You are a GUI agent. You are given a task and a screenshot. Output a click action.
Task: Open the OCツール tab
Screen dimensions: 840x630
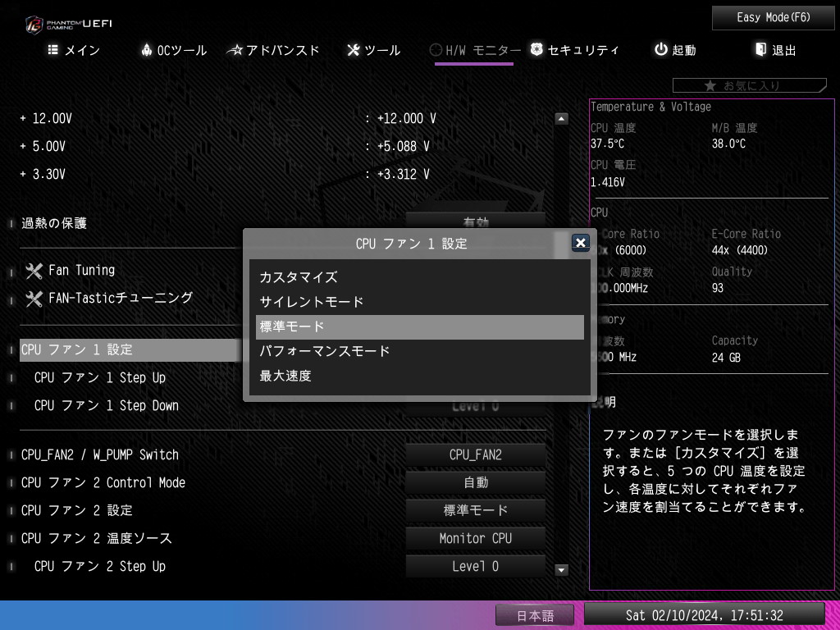coord(174,50)
